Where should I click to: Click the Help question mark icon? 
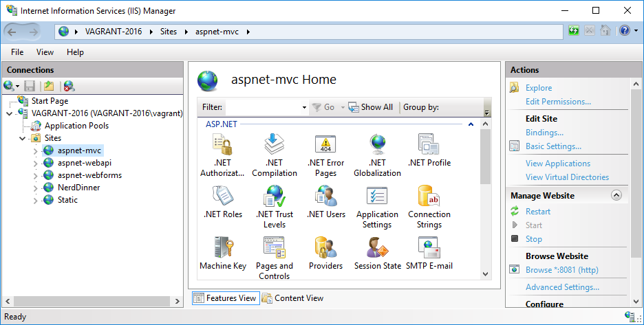click(625, 31)
